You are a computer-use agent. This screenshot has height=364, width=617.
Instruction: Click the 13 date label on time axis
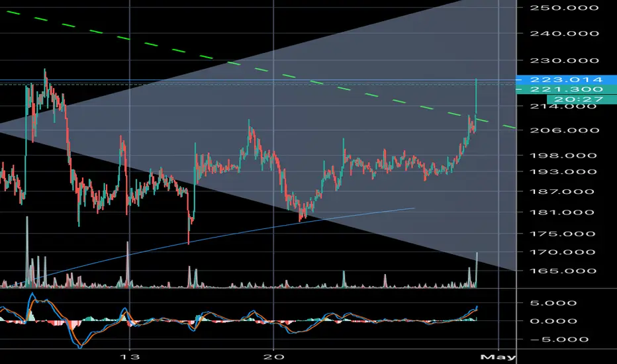[x=130, y=357]
